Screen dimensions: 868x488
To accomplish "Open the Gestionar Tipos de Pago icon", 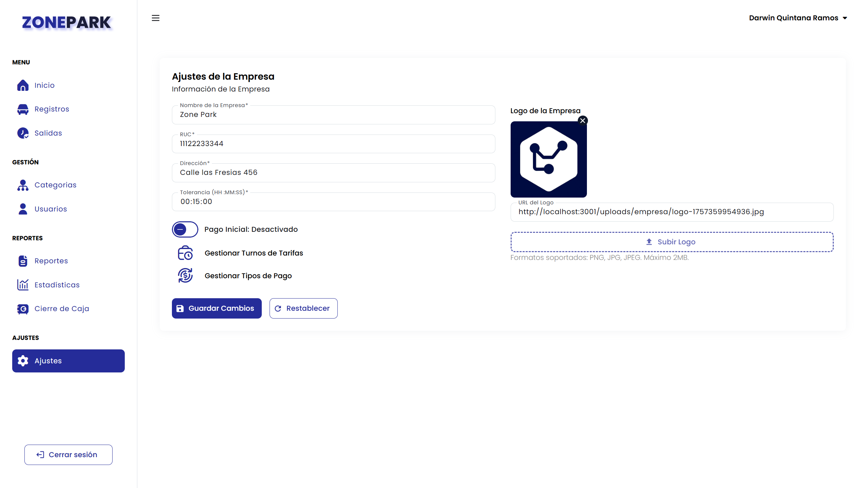I will tap(185, 276).
